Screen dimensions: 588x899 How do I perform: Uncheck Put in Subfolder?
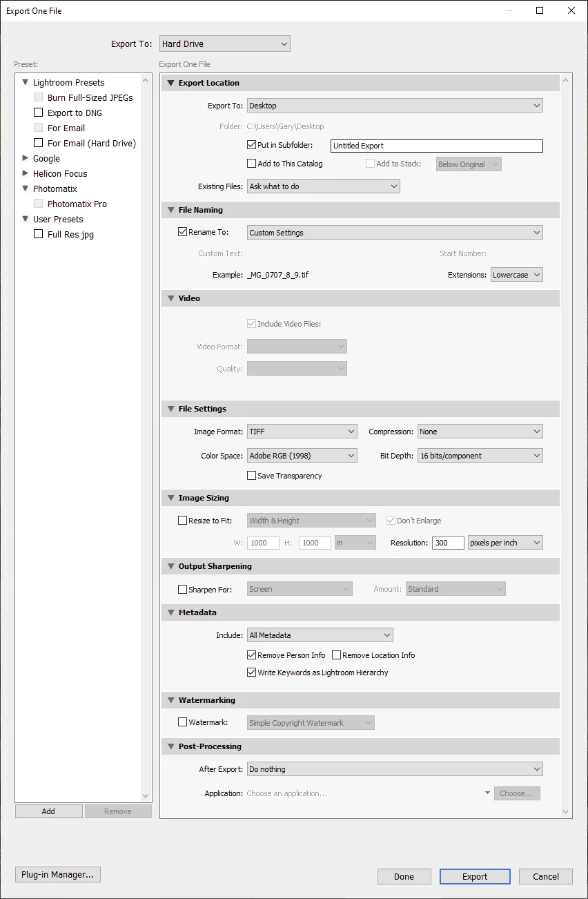tap(251, 145)
